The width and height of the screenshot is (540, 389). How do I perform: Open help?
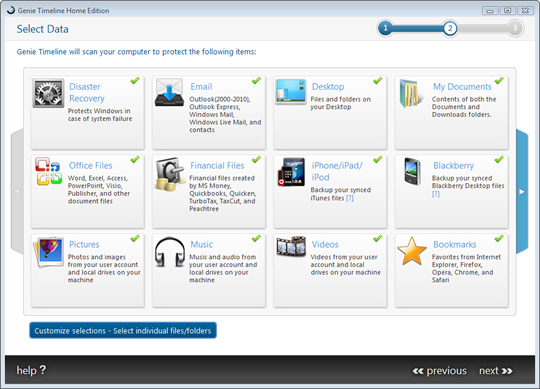[31, 370]
